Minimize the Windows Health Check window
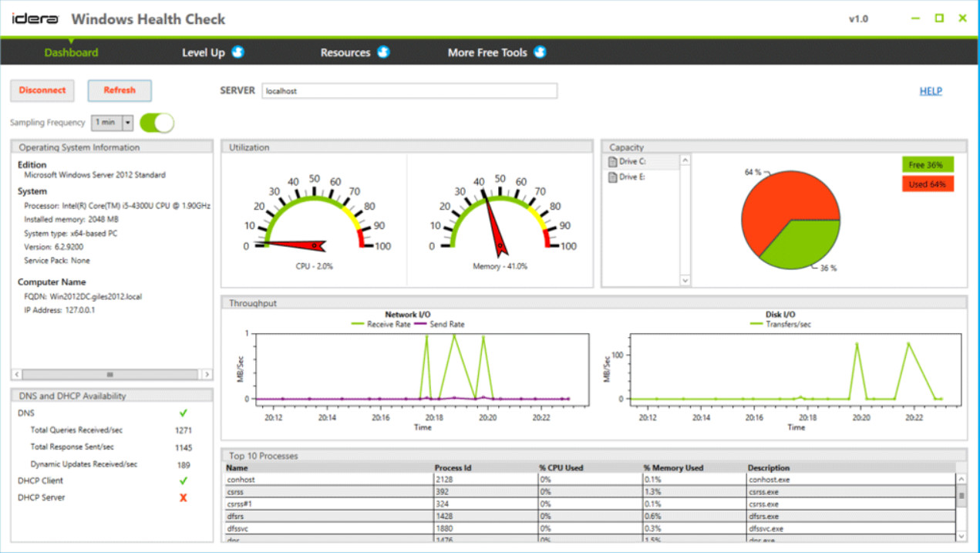This screenshot has height=553, width=980. point(916,18)
